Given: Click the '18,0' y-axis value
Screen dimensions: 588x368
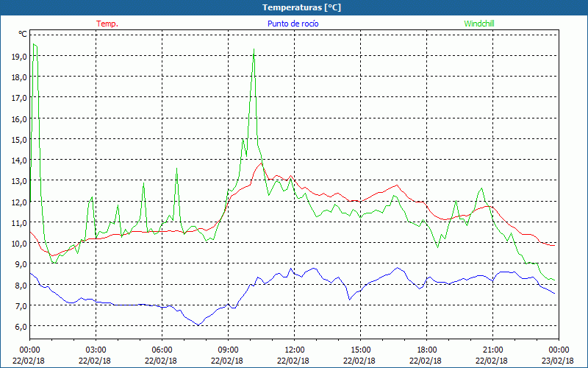Looking at the screenshot, I should coord(19,77).
